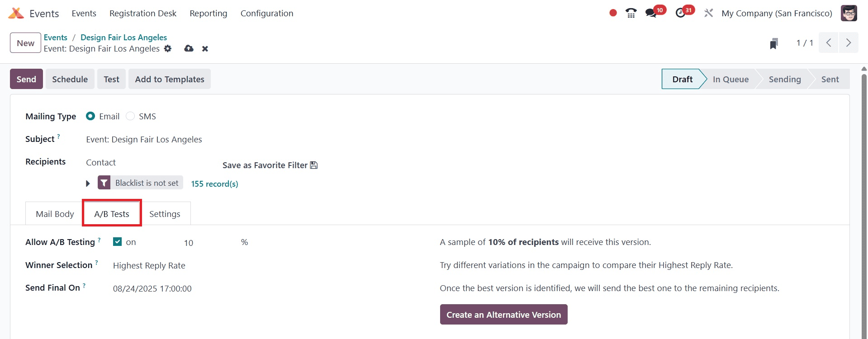Open the Reporting menu
868x339 pixels.
[208, 14]
